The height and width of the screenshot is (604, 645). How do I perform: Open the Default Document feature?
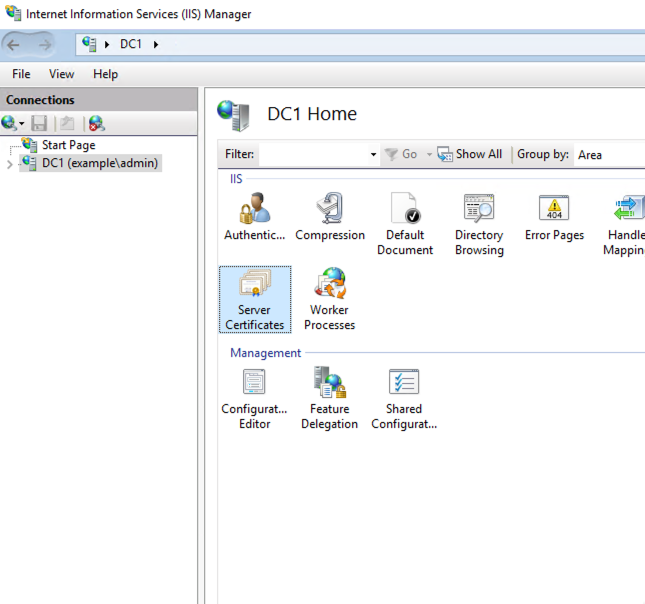click(405, 224)
